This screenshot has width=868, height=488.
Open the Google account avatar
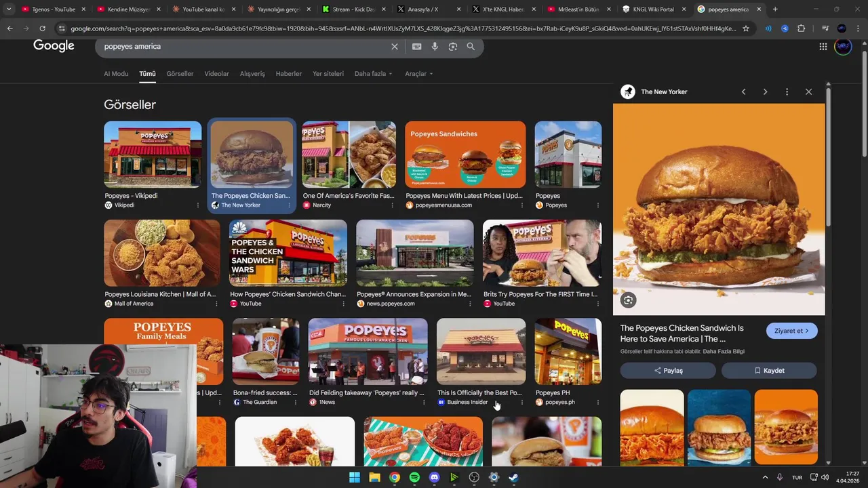[x=843, y=46]
